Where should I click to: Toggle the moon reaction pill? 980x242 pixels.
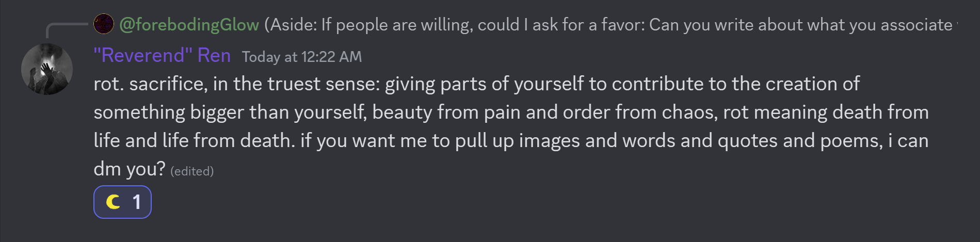pos(122,202)
